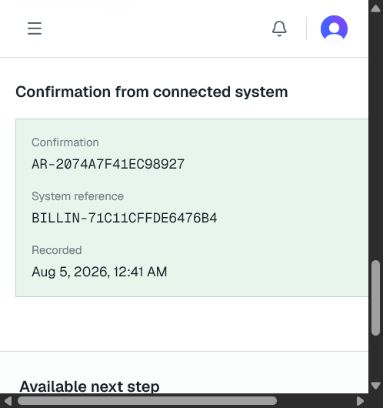Viewport: 383px width, 408px height.
Task: Click the scroll left arrow
Action: tap(7, 401)
